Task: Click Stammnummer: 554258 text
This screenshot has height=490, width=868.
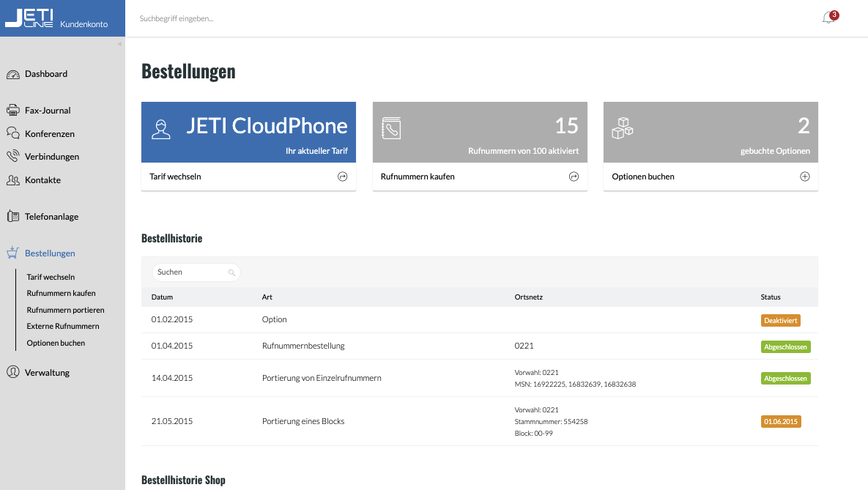Action: point(551,422)
